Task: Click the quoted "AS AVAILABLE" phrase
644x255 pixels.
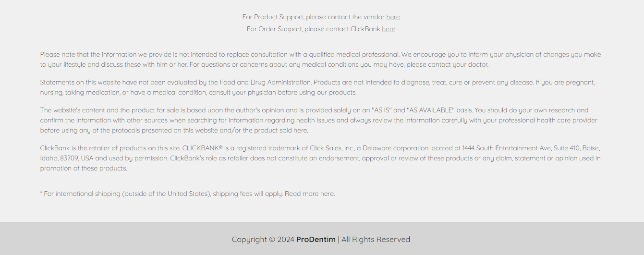Action: tap(431, 110)
